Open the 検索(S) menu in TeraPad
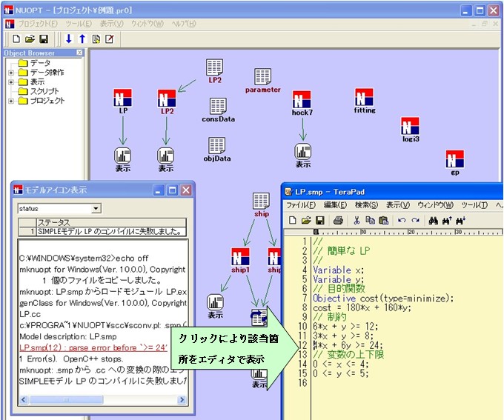 (366, 205)
